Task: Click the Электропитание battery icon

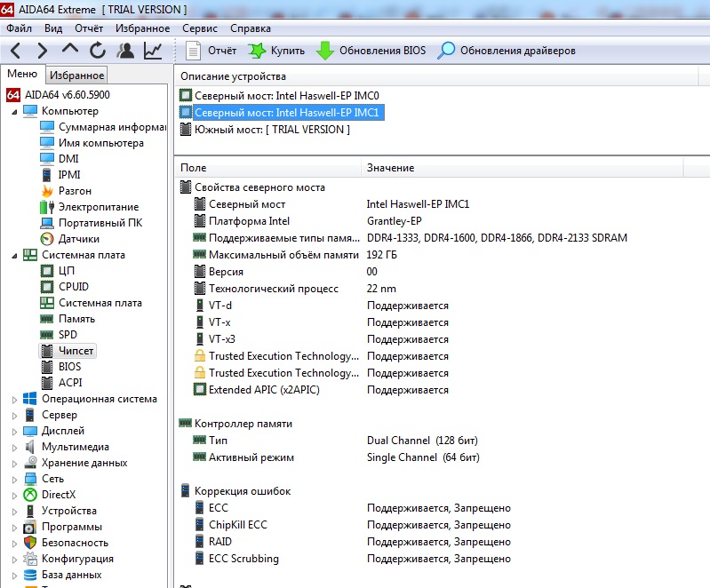Action: click(46, 207)
